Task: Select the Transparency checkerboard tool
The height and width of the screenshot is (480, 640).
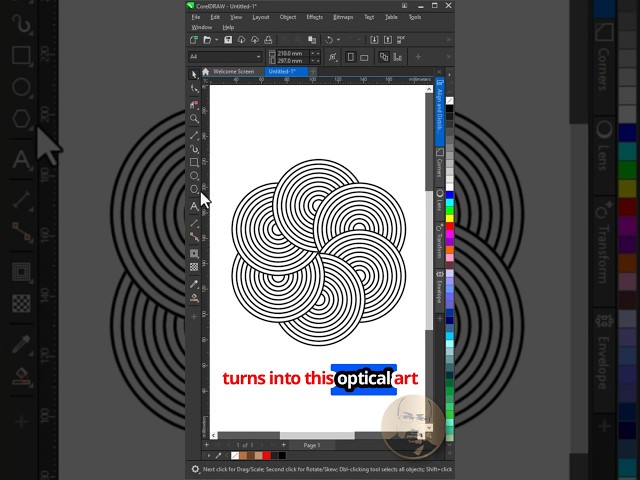Action: point(194,267)
